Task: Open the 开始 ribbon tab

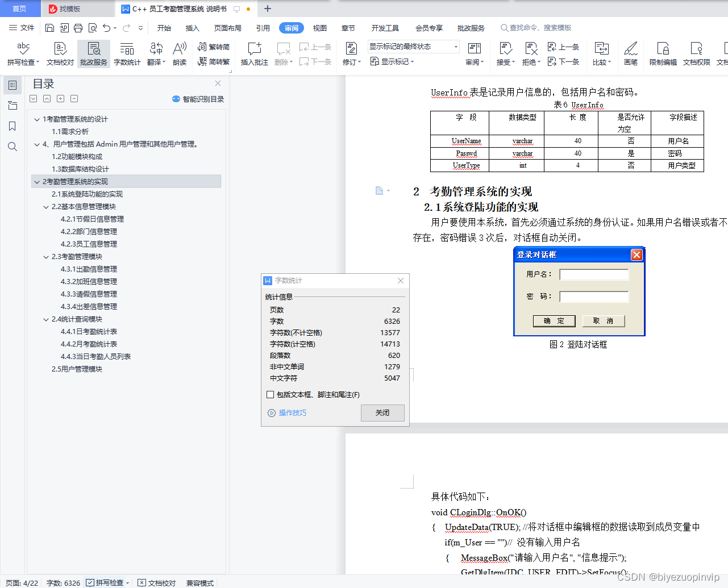Action: pos(164,28)
